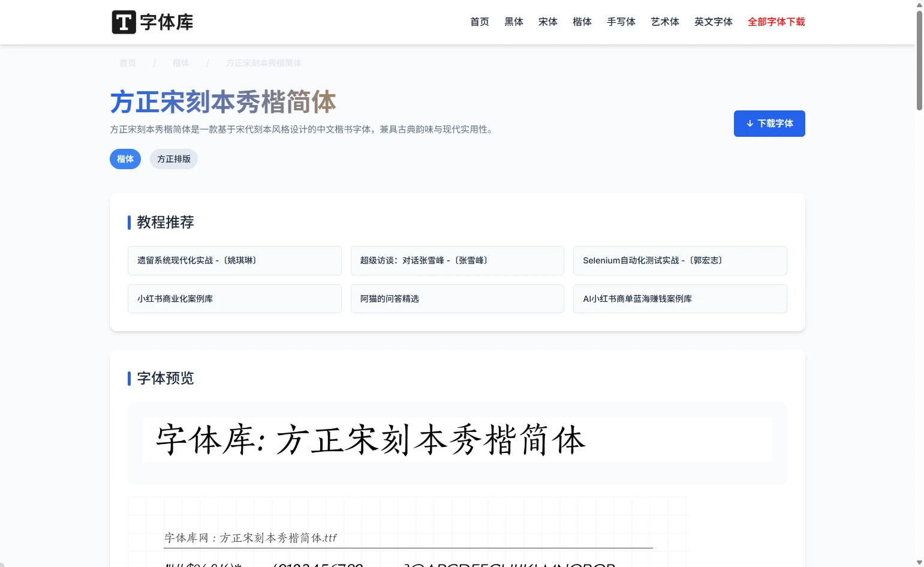
Task: Click the 楷体 breadcrumb link
Action: tap(180, 63)
